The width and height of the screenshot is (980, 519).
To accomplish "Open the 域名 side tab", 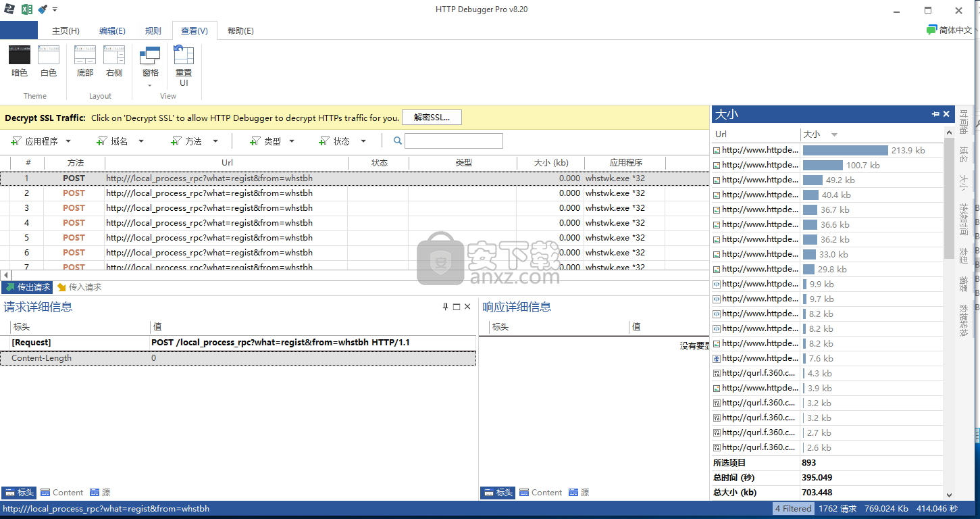I will (x=964, y=155).
